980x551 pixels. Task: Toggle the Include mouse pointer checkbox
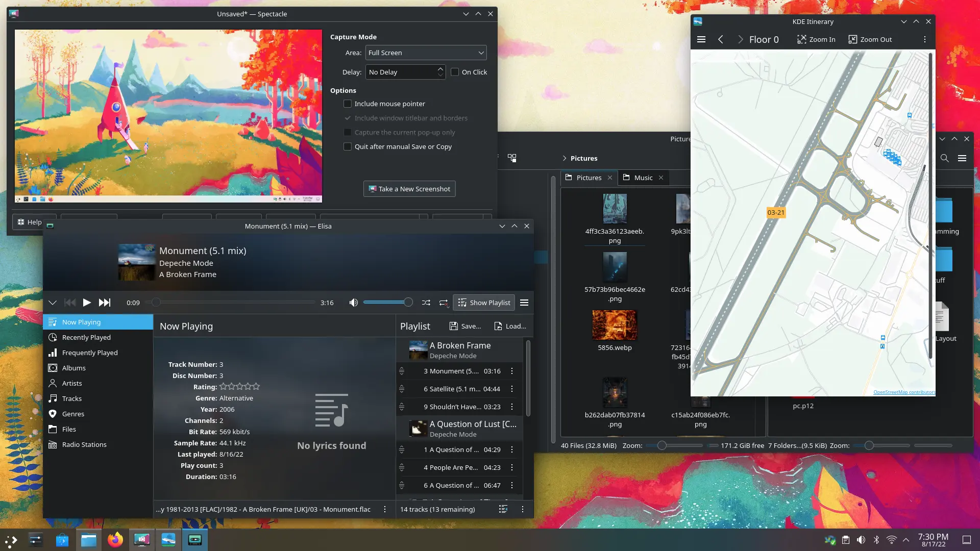pos(348,104)
